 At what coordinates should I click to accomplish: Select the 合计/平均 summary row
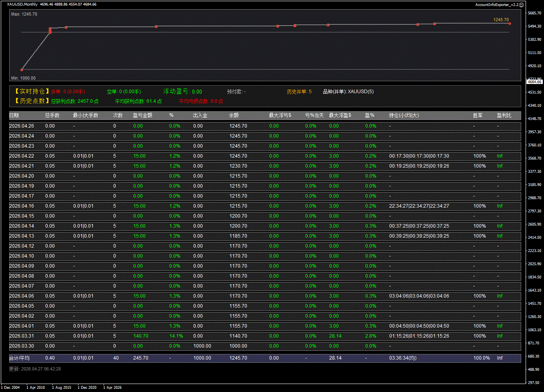(19, 358)
